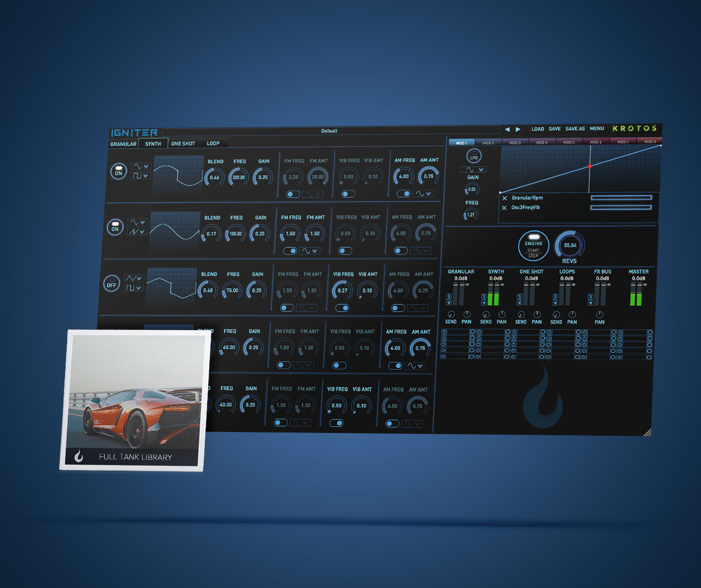The image size is (701, 588).
Task: Click the Save button
Action: pos(555,129)
